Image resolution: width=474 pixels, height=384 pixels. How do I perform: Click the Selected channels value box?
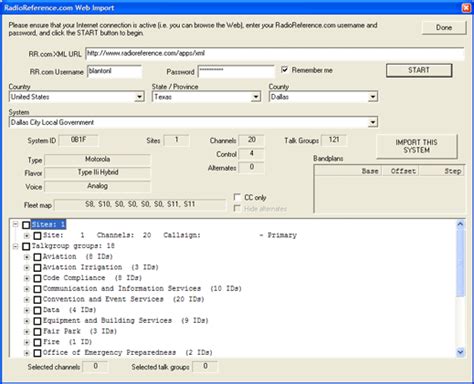pyautogui.click(x=95, y=367)
